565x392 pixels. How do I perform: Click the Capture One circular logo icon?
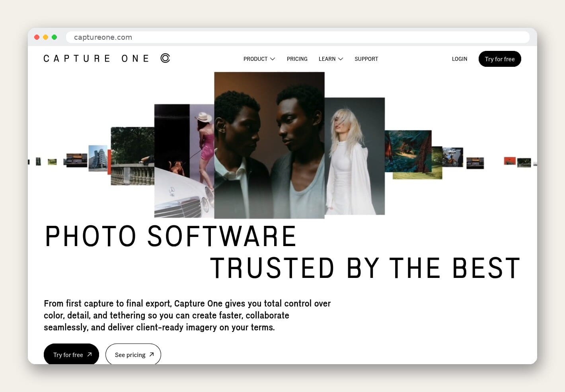165,58
